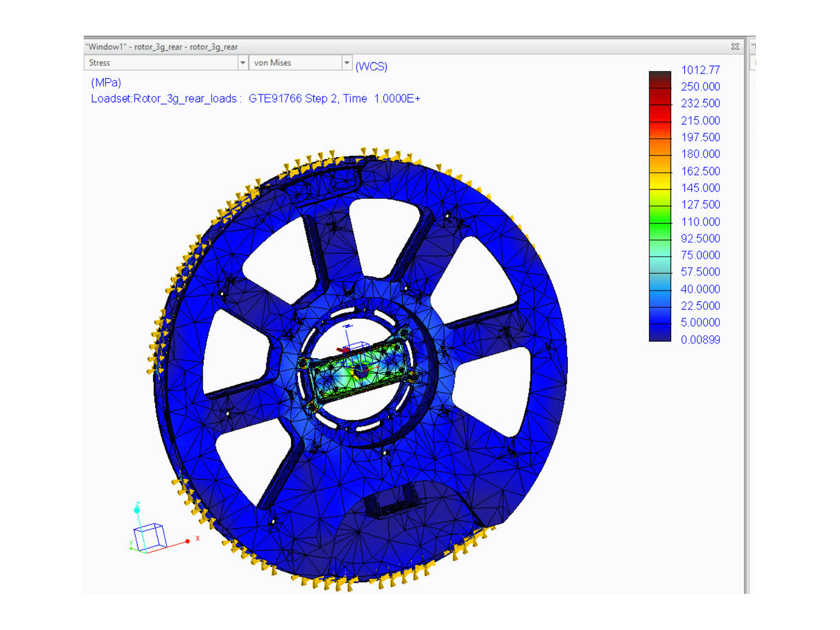This screenshot has height=630, width=840.
Task: Click the legend value 57.5000
Action: coord(700,272)
